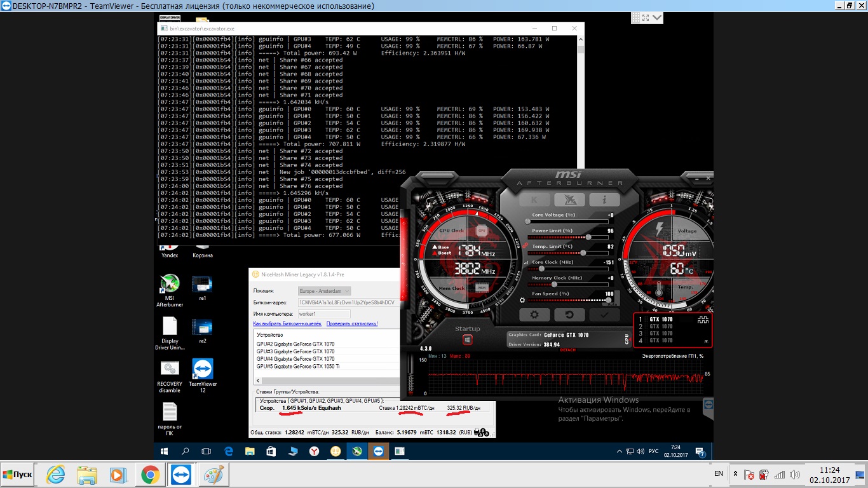Click the Power Limit slider handle
The width and height of the screenshot is (868, 488).
coord(588,237)
